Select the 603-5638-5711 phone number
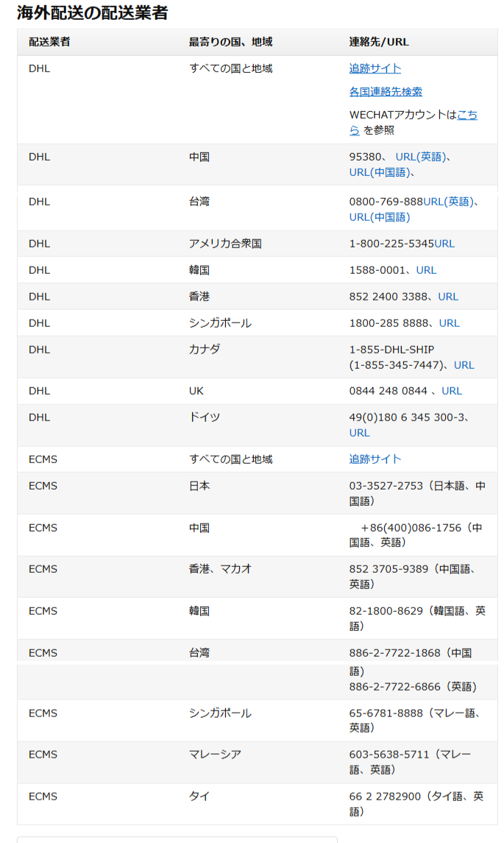Image resolution: width=504 pixels, height=843 pixels. click(x=388, y=754)
